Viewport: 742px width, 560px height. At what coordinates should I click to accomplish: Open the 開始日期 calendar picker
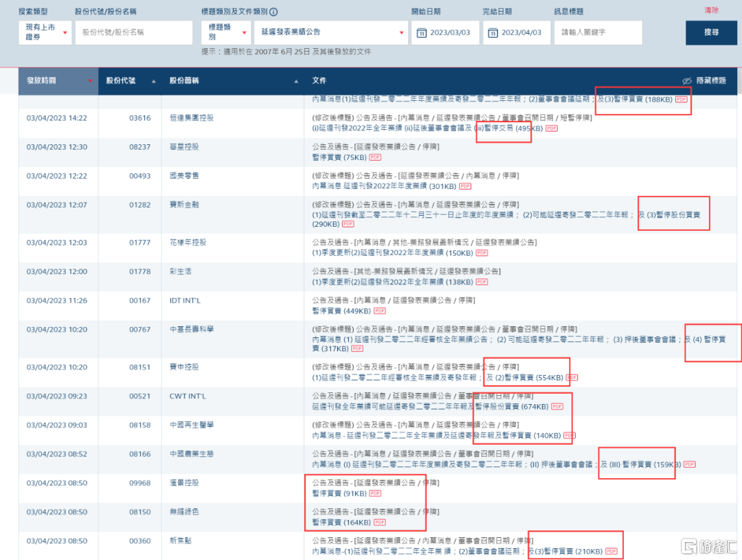click(x=421, y=33)
